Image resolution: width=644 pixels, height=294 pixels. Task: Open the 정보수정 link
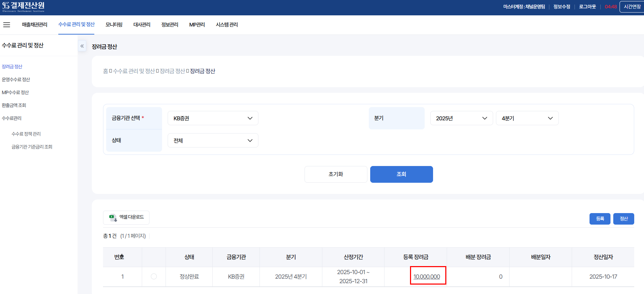[x=562, y=7]
